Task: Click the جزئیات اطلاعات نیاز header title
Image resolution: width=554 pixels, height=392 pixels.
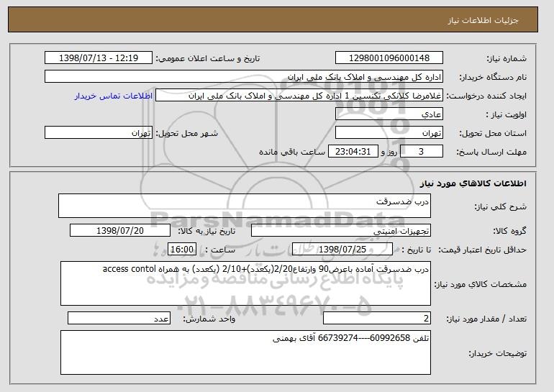Action: pyautogui.click(x=483, y=20)
